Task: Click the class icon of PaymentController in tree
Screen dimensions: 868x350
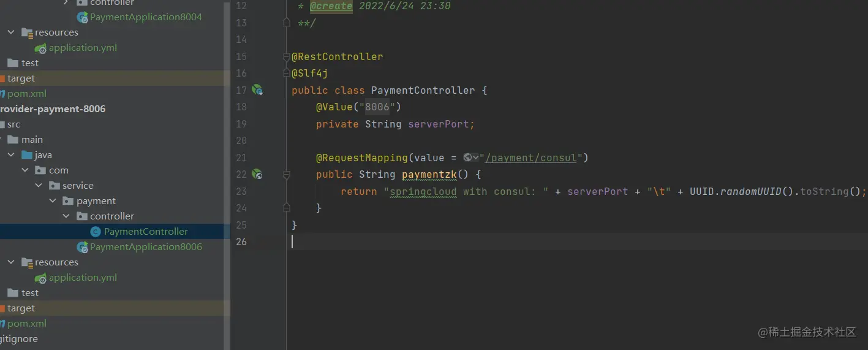Action: (96, 232)
